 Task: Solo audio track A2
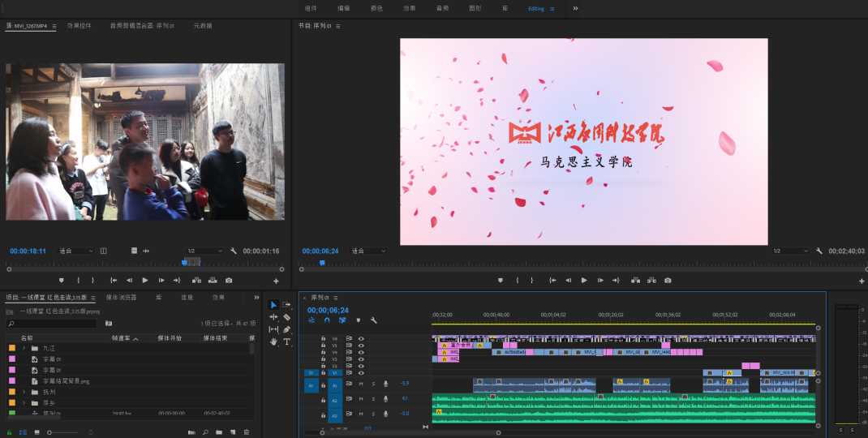(373, 399)
